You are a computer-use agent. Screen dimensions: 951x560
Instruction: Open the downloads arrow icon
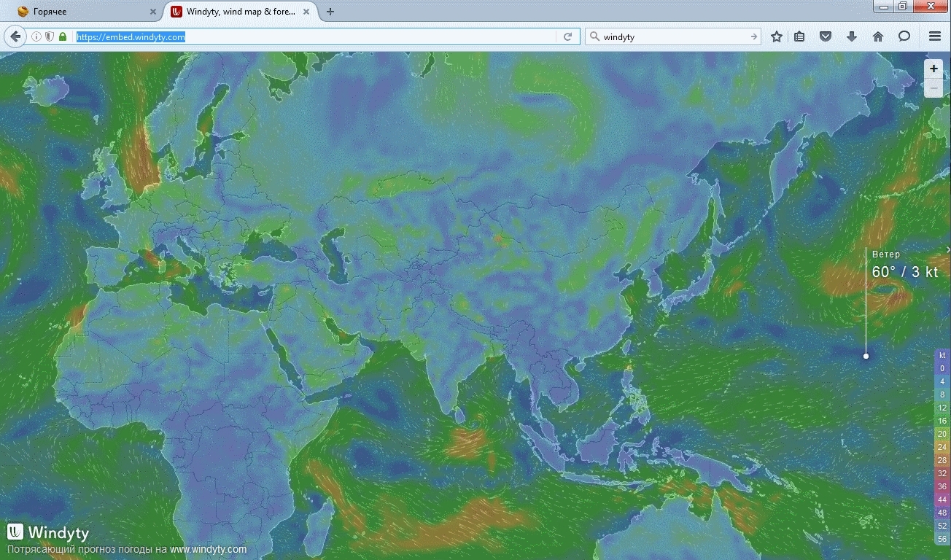(x=852, y=36)
